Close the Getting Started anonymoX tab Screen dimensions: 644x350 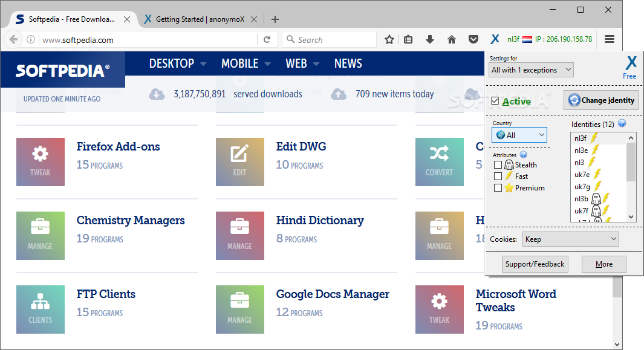coord(254,19)
